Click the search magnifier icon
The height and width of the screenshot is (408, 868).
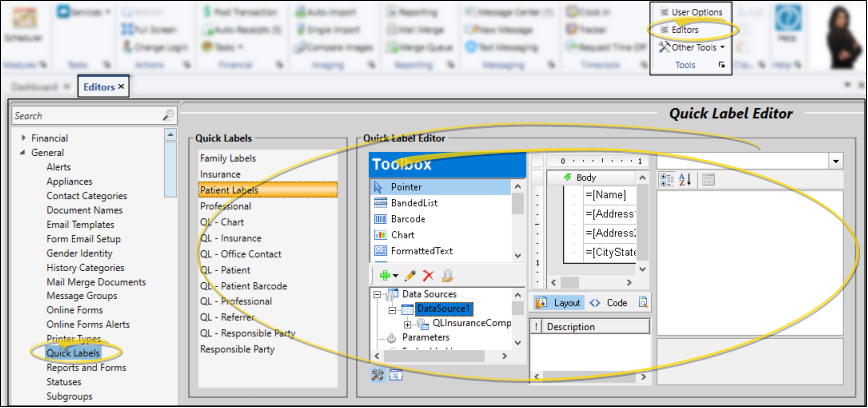coord(168,116)
